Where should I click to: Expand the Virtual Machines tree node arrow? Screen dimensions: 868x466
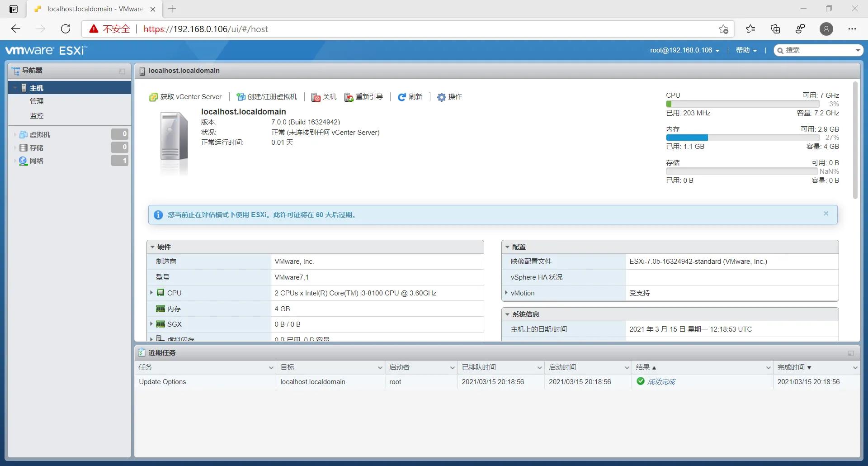coord(15,135)
